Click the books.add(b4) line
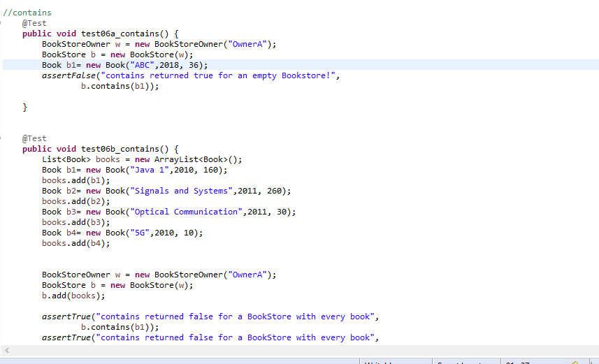The height and width of the screenshot is (364, 599). tap(76, 244)
